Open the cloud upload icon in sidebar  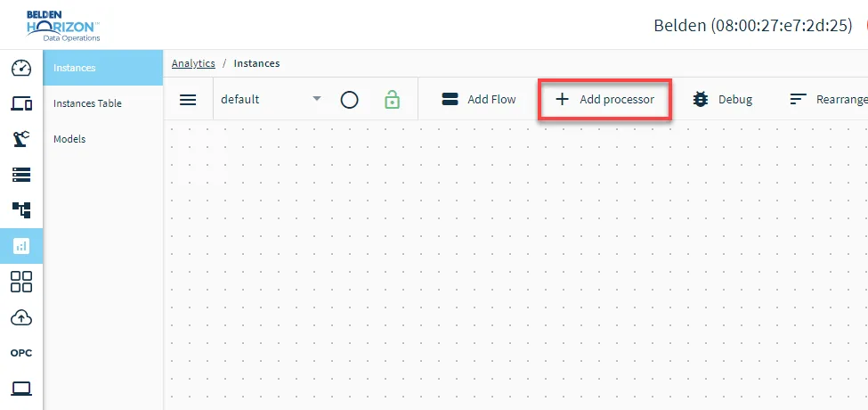tap(21, 317)
